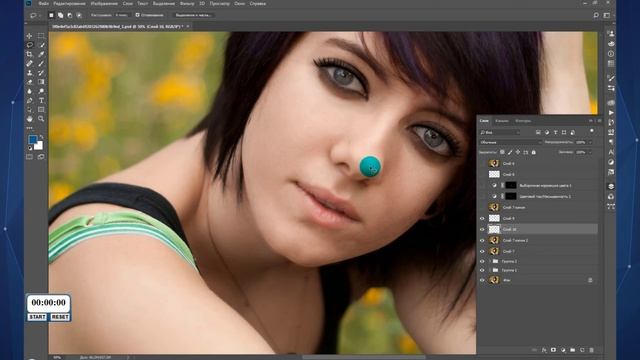This screenshot has width=640, height=360.
Task: Click the Add layer mask icon
Action: coord(553,350)
